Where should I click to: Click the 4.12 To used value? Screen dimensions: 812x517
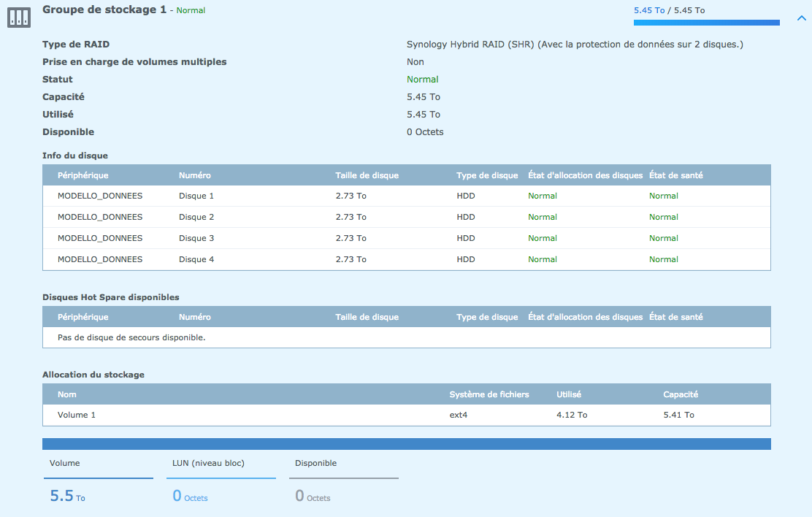572,415
